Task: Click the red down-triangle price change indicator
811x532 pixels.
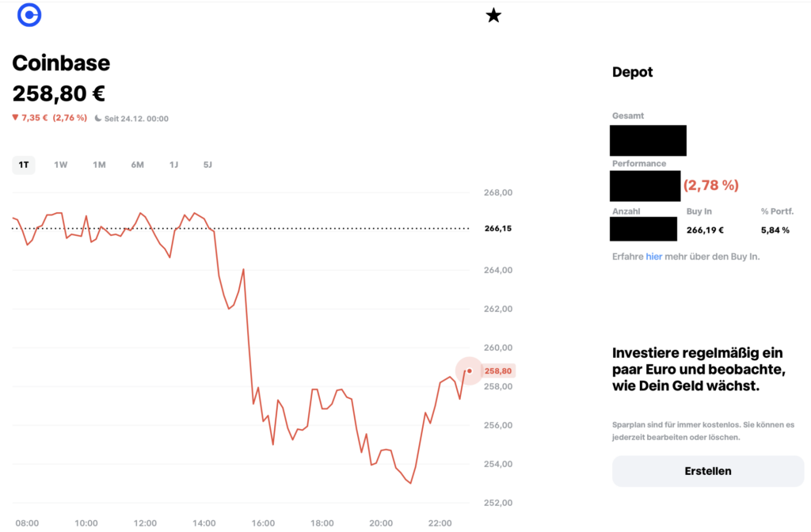Action: [15, 118]
